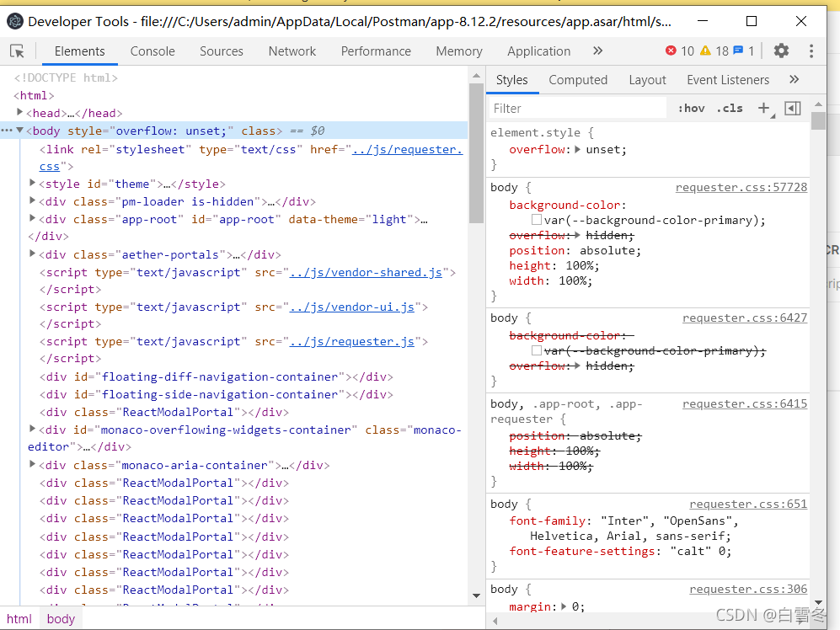The height and width of the screenshot is (630, 840).
Task: Expand monaco-overflowing-widgets-container div
Action: [x=32, y=429]
